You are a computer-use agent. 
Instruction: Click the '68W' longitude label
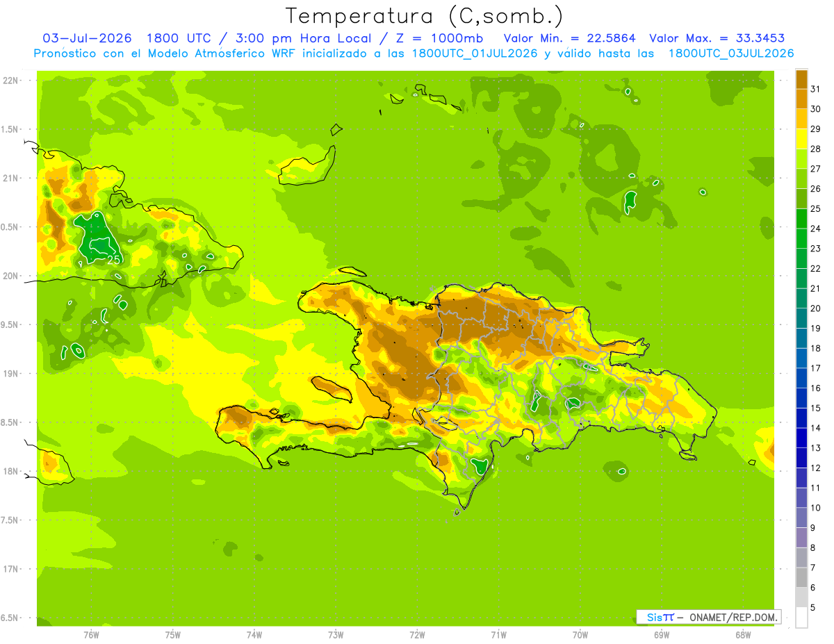click(743, 634)
